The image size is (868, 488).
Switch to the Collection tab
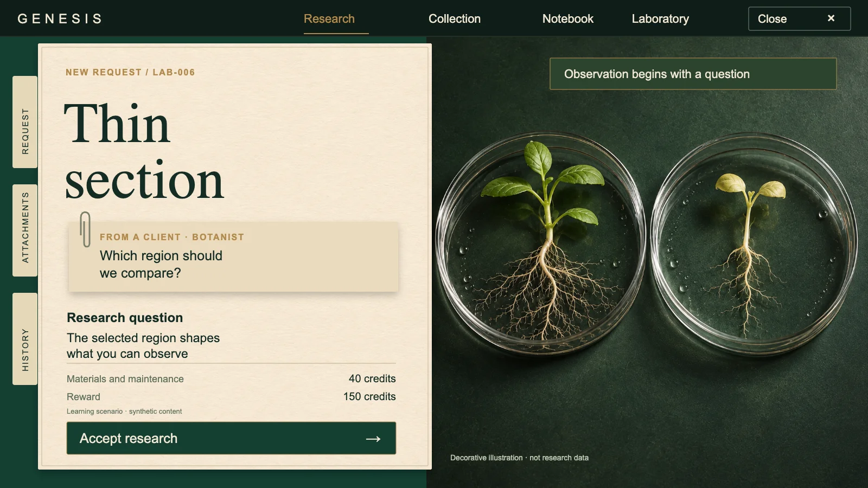tap(455, 19)
